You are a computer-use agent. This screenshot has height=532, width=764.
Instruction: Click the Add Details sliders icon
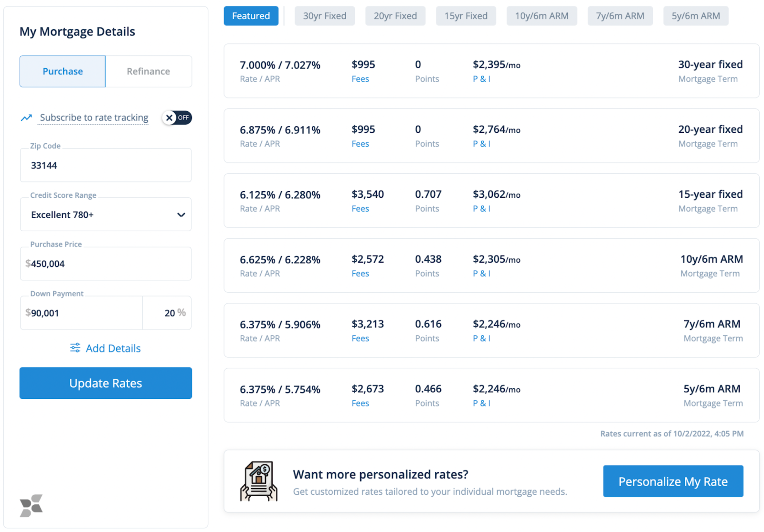click(x=75, y=348)
